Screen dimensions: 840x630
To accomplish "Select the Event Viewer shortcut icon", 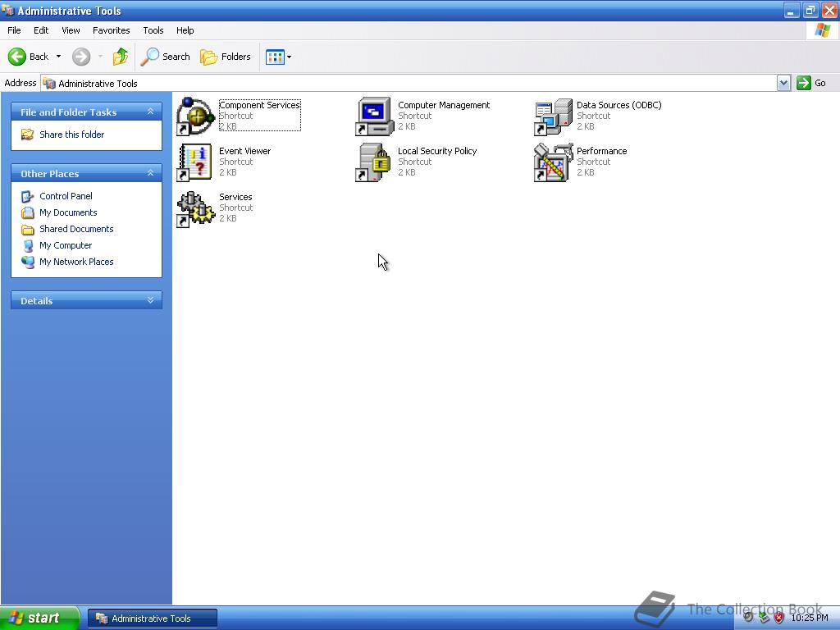I will tap(195, 162).
